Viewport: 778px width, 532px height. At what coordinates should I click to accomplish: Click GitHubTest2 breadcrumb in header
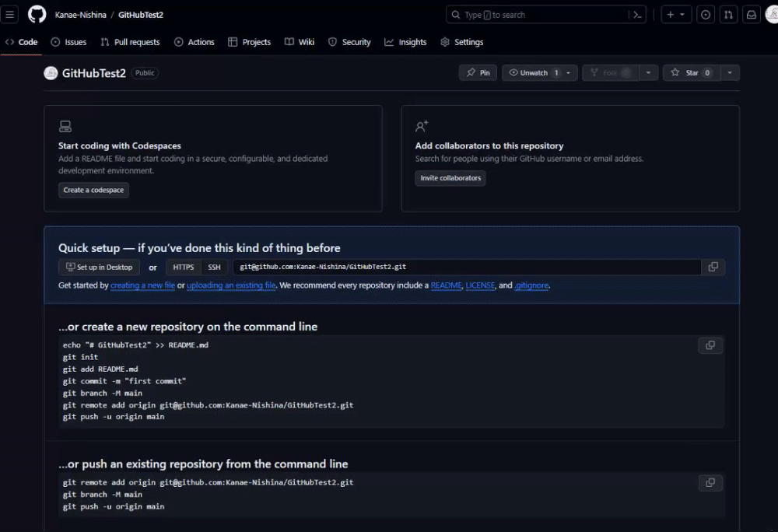pos(141,15)
